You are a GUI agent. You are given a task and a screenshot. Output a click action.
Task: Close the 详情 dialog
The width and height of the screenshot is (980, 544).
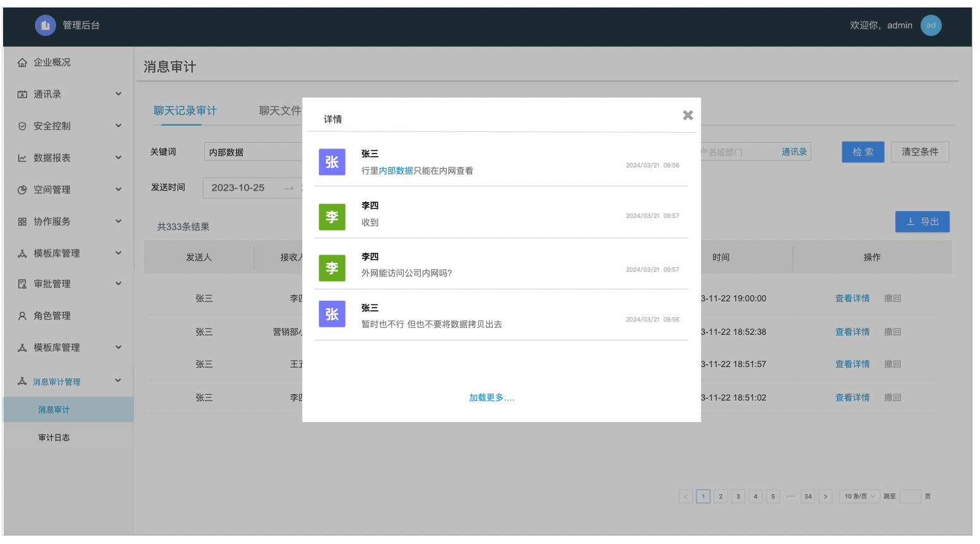[x=688, y=115]
